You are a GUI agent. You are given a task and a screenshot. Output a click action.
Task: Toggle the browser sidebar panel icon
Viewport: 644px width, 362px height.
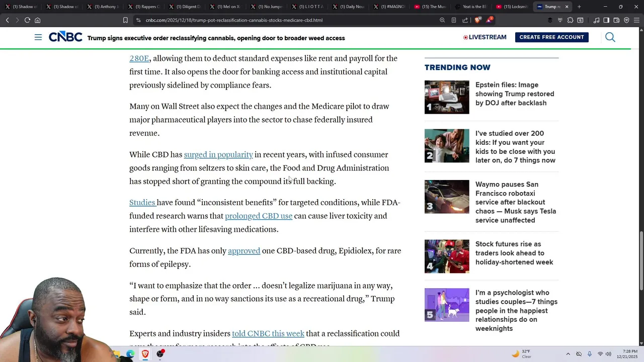606,20
